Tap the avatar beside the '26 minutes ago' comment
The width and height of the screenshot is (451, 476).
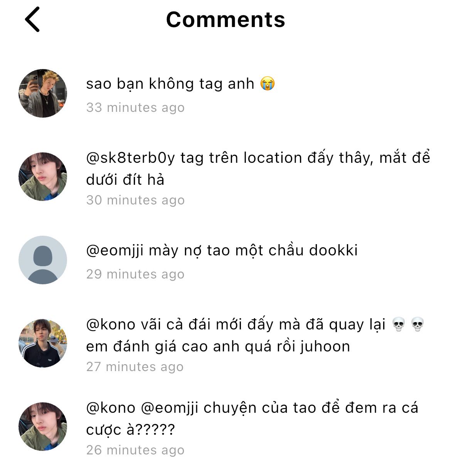43,427
